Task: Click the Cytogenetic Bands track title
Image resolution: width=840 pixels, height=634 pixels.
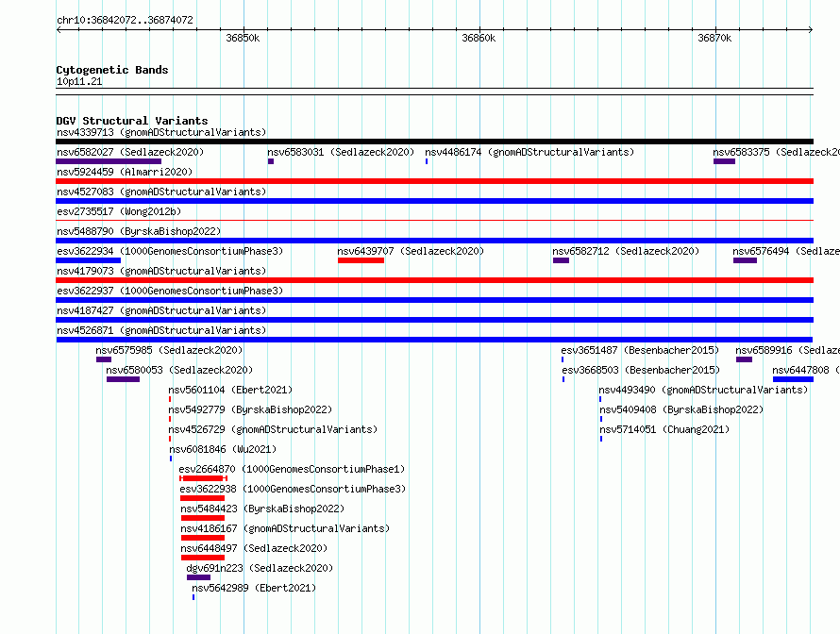Action: 112,70
